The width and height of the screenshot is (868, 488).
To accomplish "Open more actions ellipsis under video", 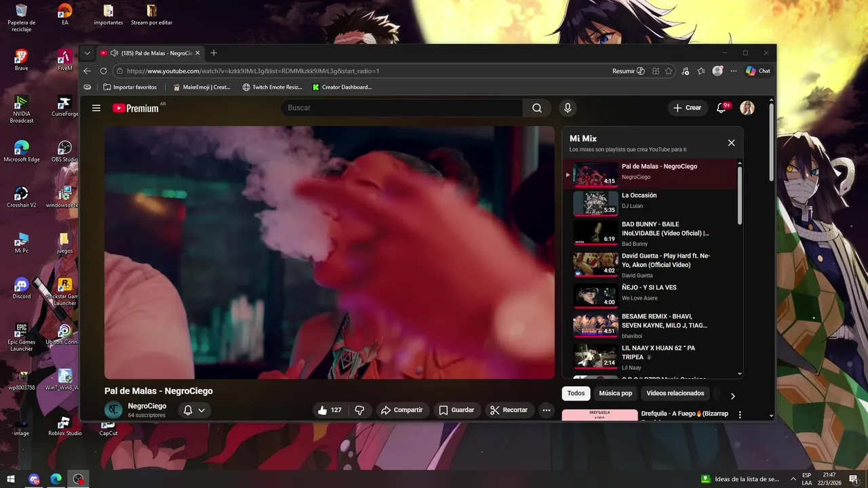I will coord(547,410).
